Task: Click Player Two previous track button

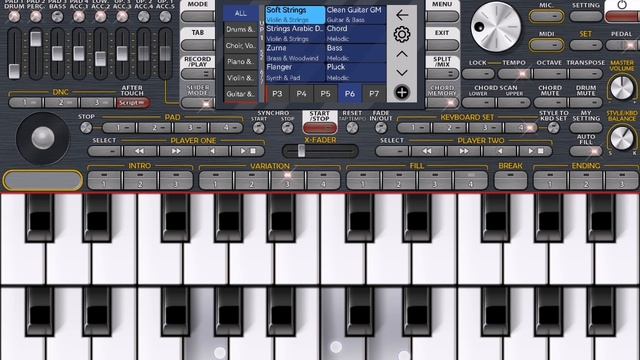Action: [x=499, y=151]
